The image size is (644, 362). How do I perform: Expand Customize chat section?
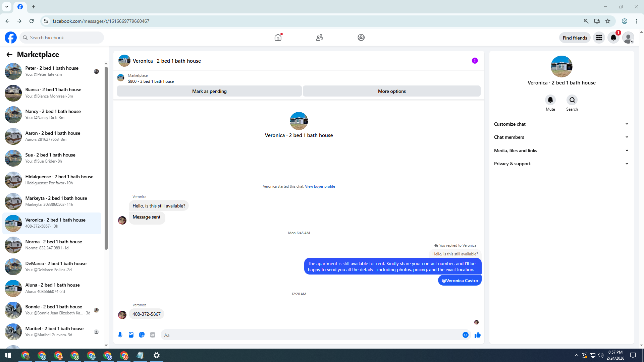[x=561, y=124]
